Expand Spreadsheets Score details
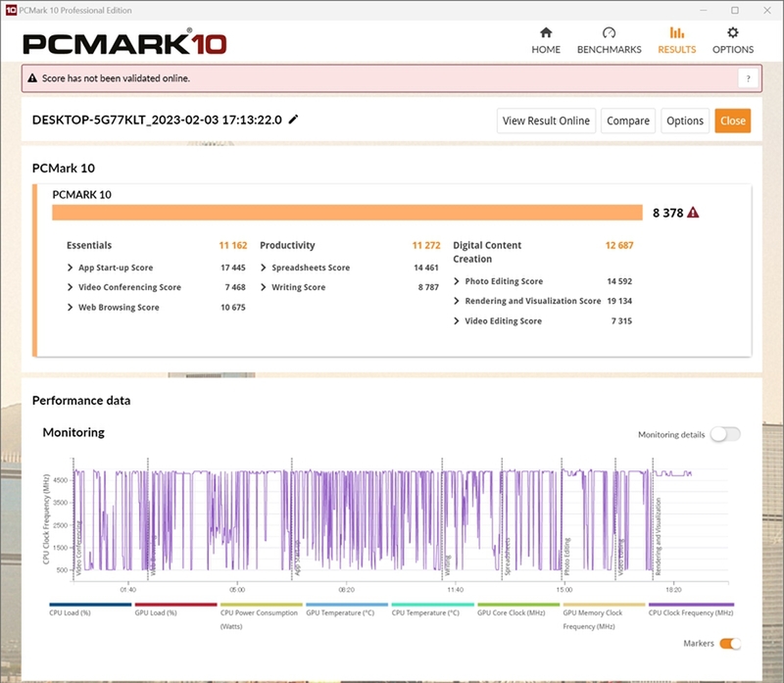 (264, 268)
